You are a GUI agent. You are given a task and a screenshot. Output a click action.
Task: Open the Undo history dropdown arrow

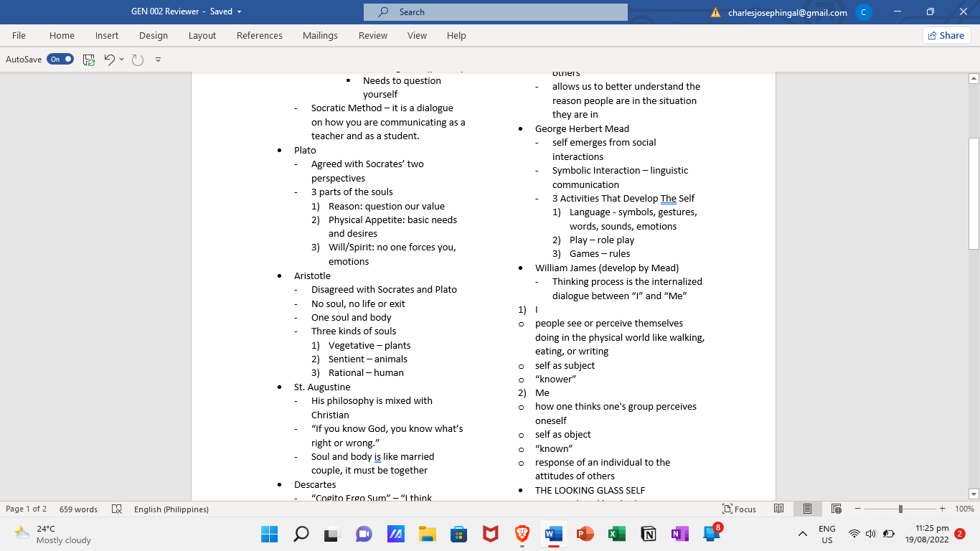(x=121, y=60)
